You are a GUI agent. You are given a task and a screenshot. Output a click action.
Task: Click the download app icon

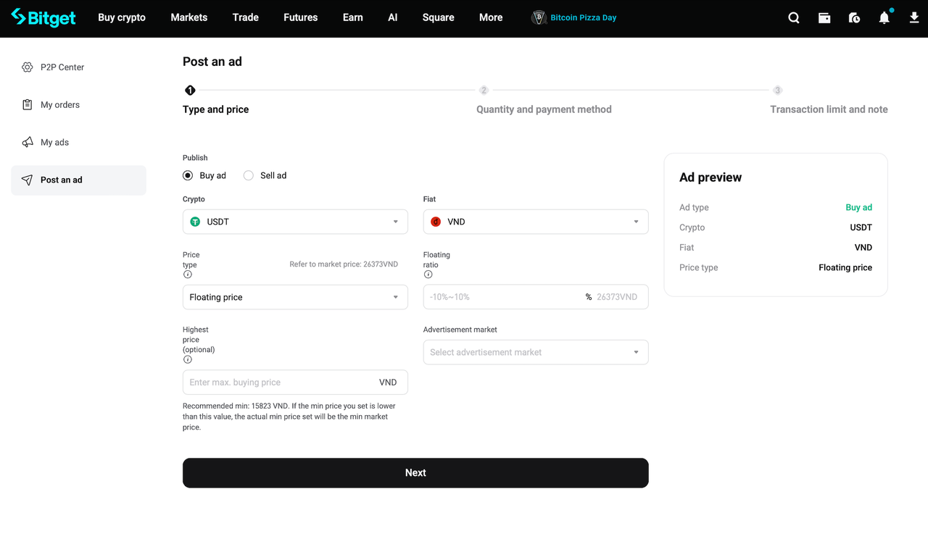point(914,18)
